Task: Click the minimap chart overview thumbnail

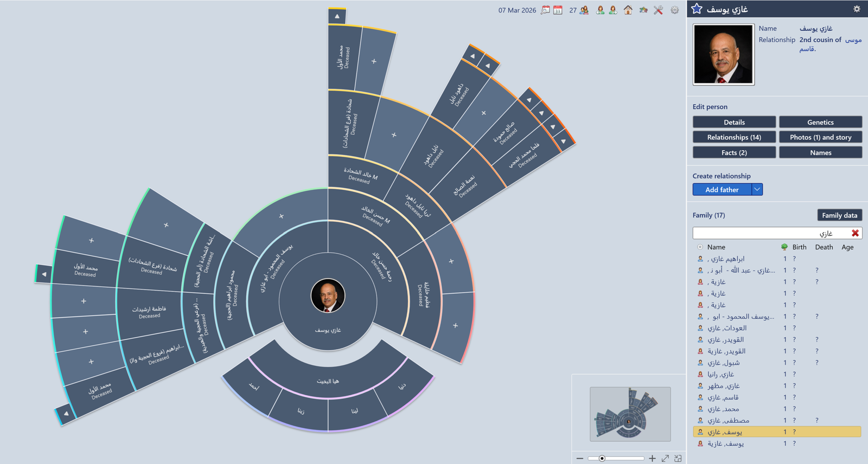Action: 630,414
